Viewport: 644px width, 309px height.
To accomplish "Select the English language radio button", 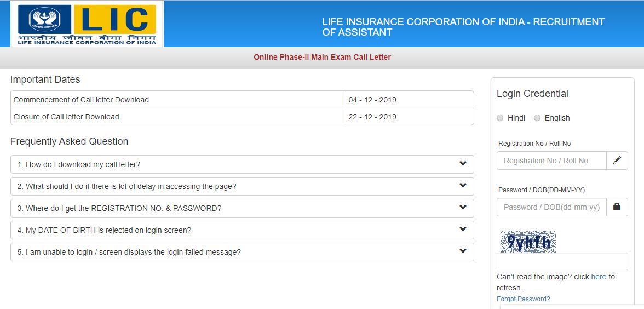I will [x=537, y=118].
